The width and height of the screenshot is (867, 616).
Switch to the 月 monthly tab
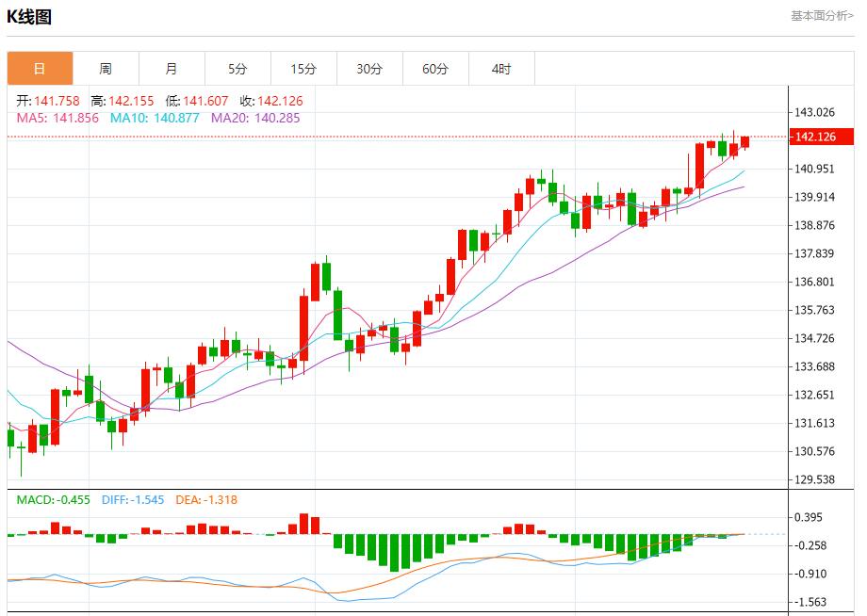pyautogui.click(x=172, y=69)
